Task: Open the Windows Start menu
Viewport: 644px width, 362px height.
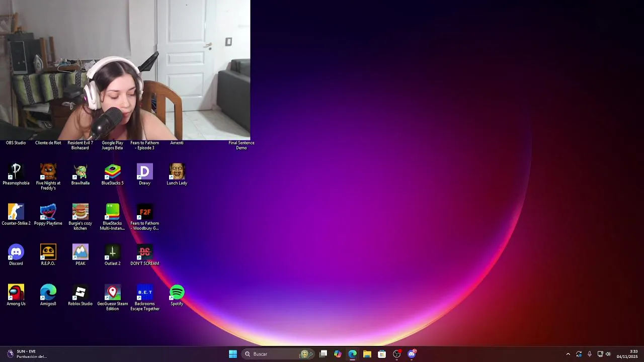Action: tap(233, 354)
